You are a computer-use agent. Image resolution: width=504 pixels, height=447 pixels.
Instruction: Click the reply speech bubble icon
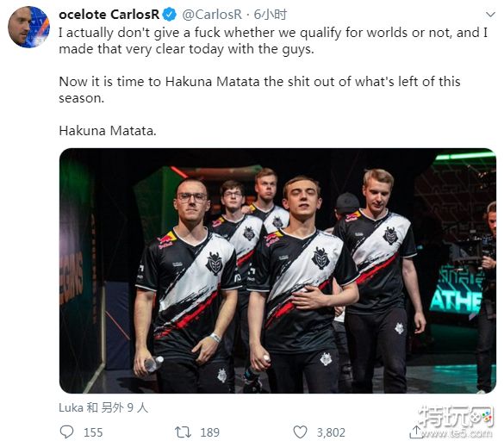pyautogui.click(x=66, y=431)
